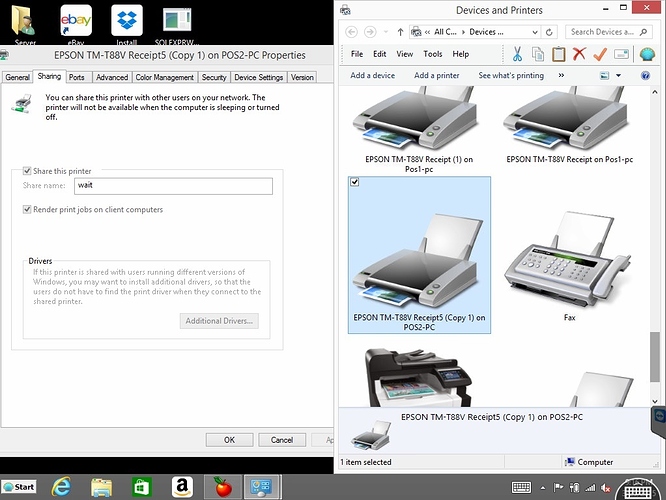Open the view options dropdown arrow
This screenshot has height=500, width=666.
(618, 76)
